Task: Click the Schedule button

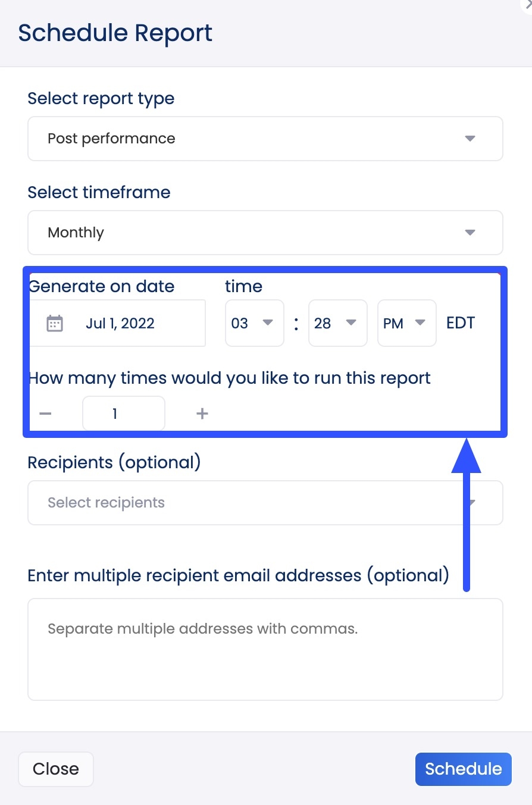Action: coord(463,769)
